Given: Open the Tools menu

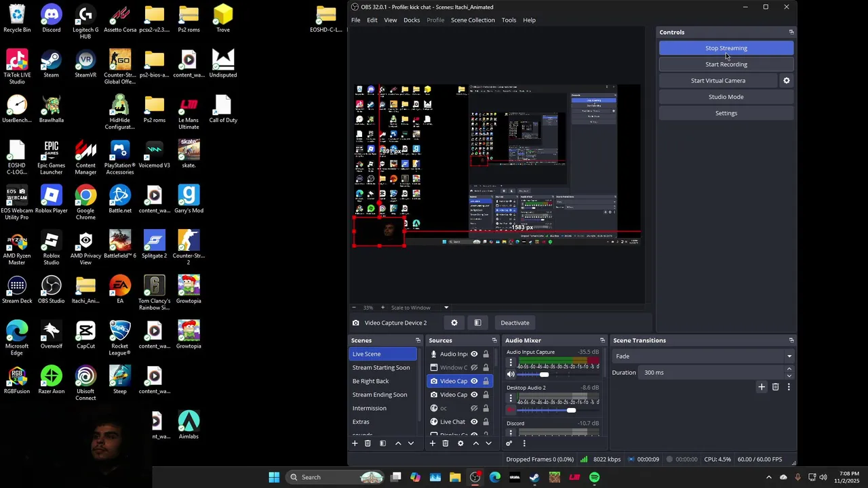Looking at the screenshot, I should click(509, 20).
